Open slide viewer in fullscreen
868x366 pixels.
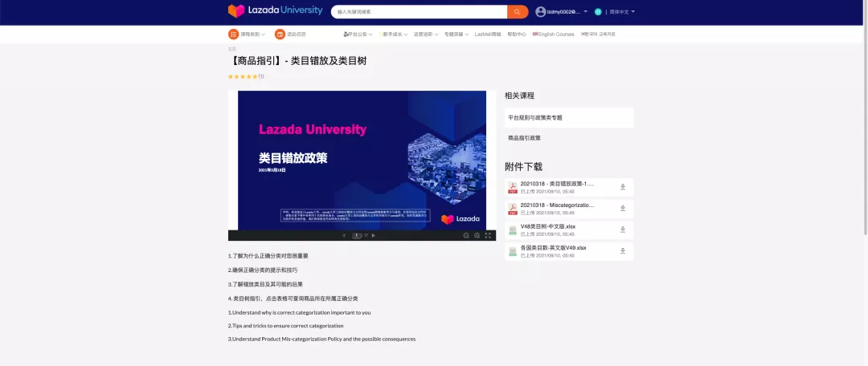click(488, 235)
